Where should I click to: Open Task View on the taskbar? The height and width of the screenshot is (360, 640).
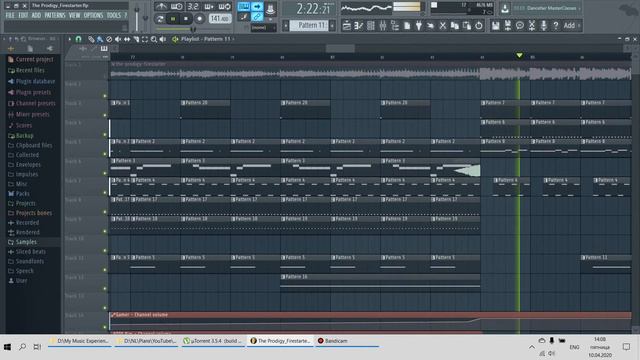37,347
